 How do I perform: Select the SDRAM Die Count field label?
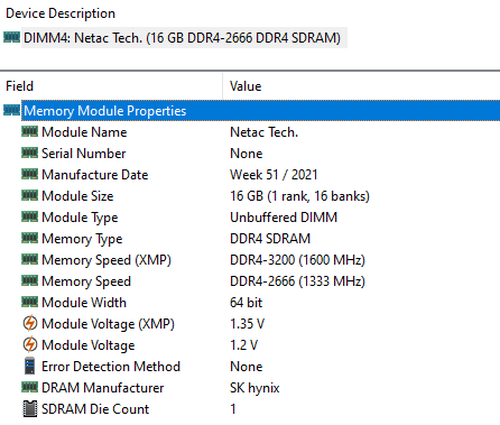click(x=95, y=409)
